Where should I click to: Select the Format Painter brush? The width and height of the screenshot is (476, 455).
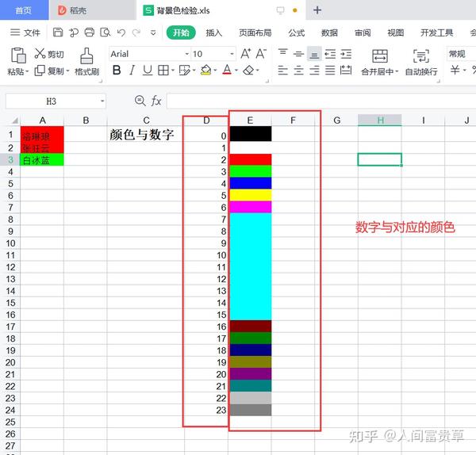(x=86, y=55)
